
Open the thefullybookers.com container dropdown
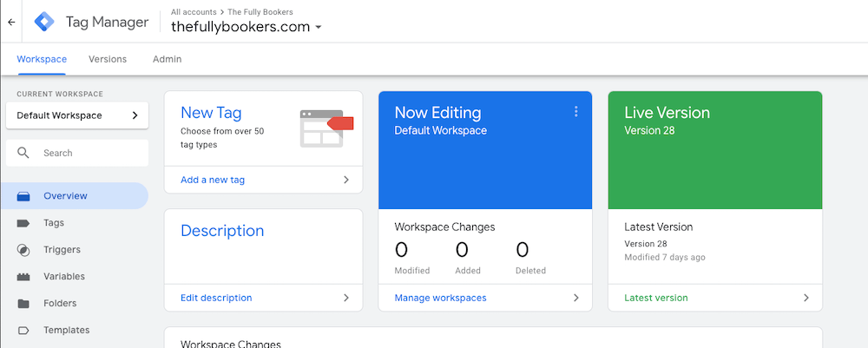tap(247, 27)
